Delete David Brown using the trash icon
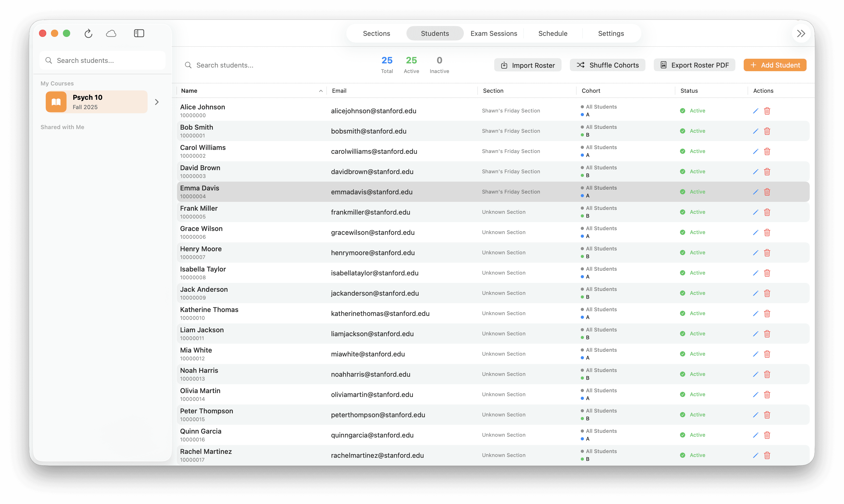This screenshot has height=504, width=844. click(767, 171)
